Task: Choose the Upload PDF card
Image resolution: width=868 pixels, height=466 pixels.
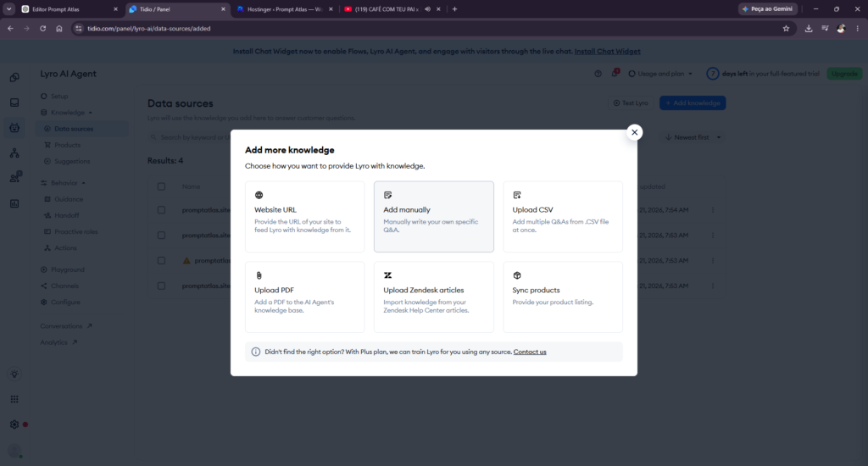Action: click(x=305, y=297)
